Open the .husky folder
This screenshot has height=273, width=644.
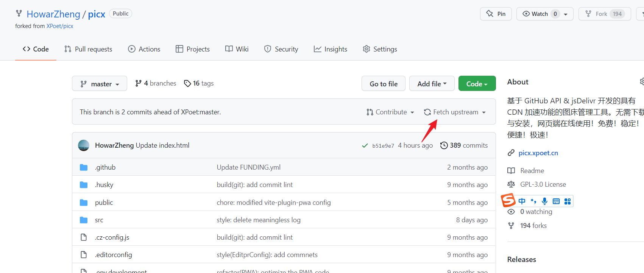point(104,185)
